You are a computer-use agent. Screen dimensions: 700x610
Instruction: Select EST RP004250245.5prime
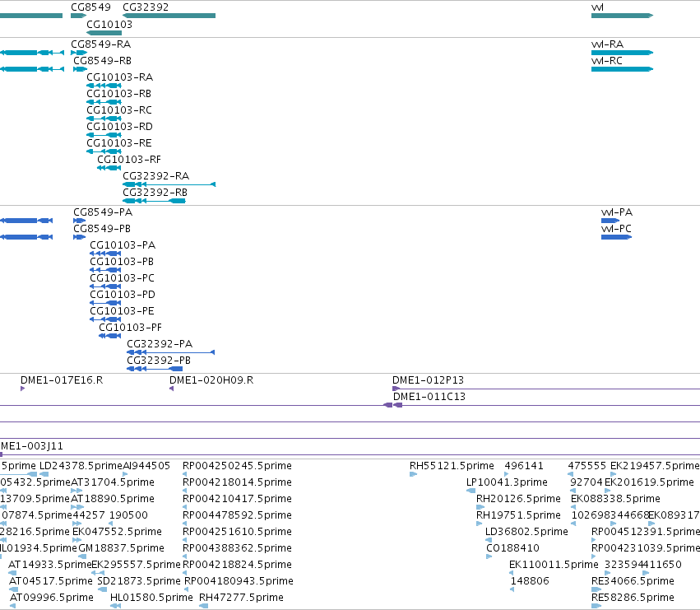237,466
